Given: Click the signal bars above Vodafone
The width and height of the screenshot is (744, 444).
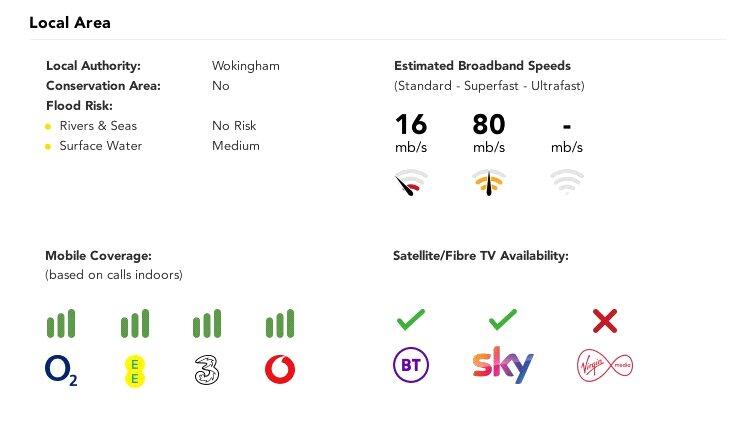Looking at the screenshot, I should (x=279, y=323).
